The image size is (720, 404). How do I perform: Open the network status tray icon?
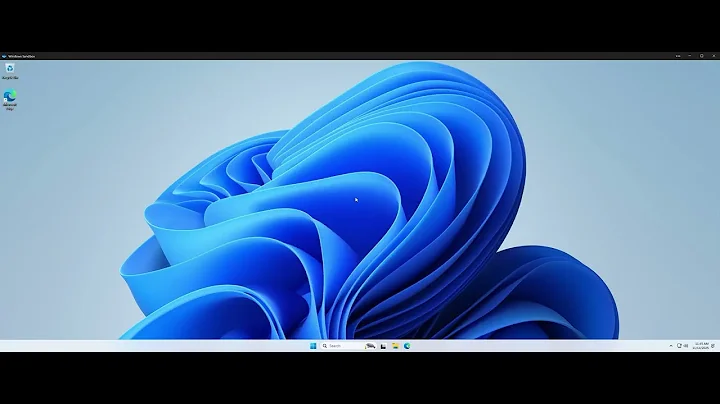coord(679,346)
